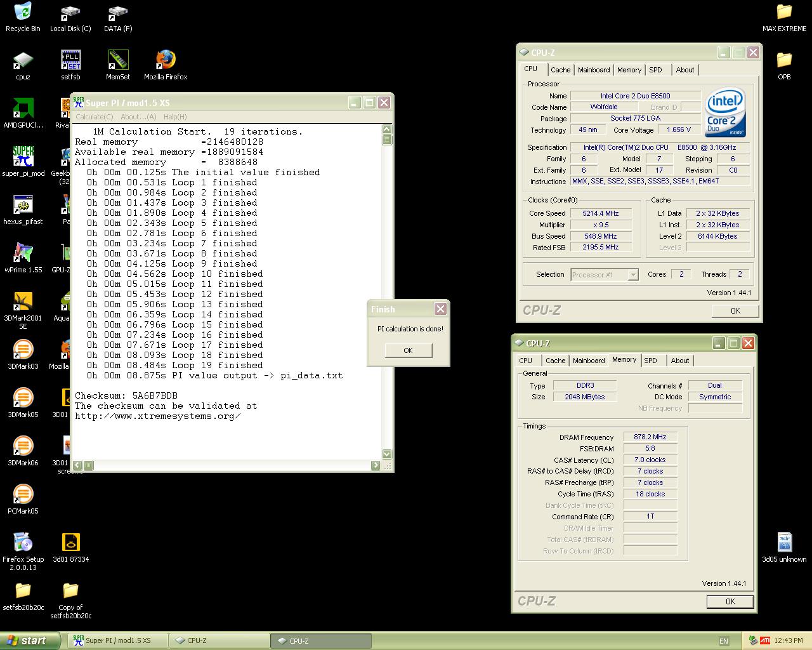This screenshot has width=812, height=650.
Task: Open the Recycle Bin desktop icon
Action: click(x=23, y=17)
